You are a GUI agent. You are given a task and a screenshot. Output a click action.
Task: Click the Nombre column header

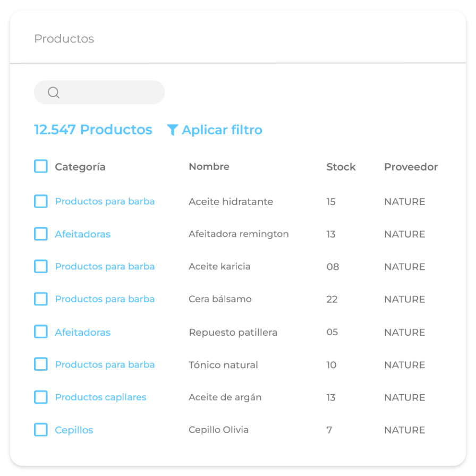pos(209,167)
